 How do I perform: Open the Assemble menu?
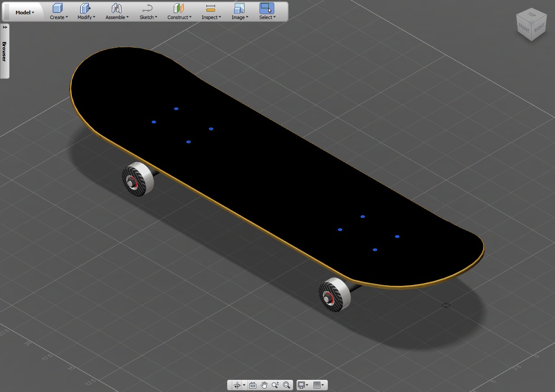117,17
